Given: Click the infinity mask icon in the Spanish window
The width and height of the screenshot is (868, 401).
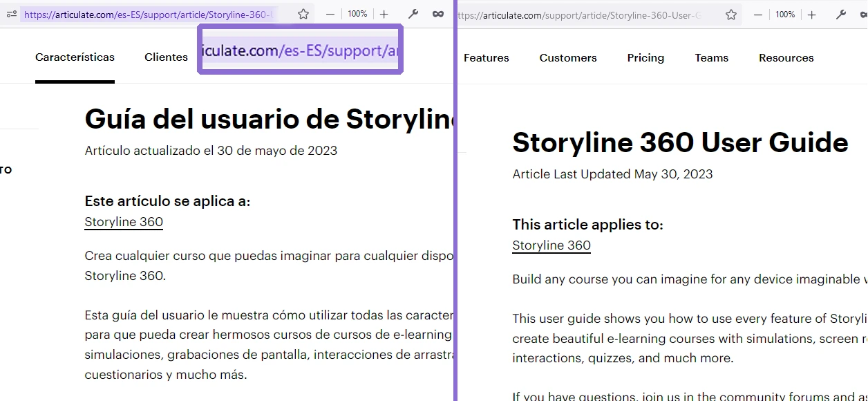Looking at the screenshot, I should (438, 14).
